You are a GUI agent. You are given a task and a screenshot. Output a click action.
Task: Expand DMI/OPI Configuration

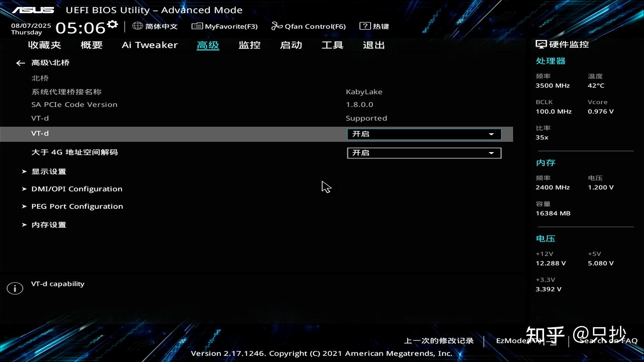pyautogui.click(x=77, y=189)
